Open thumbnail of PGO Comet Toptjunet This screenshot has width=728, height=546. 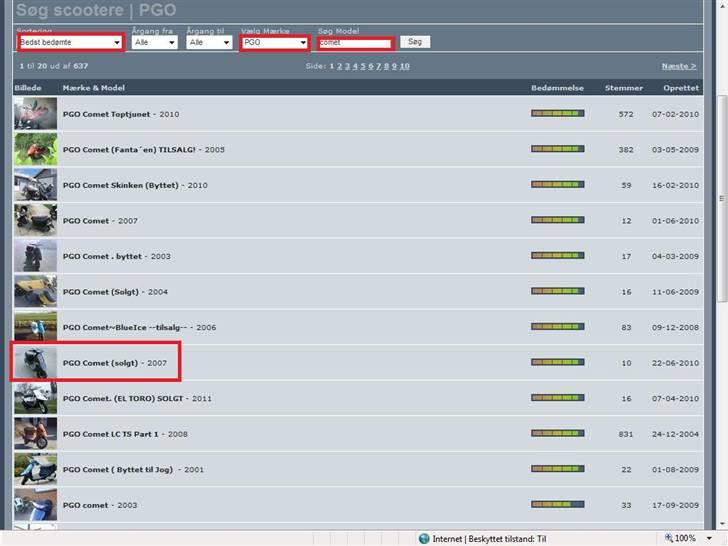pos(35,114)
